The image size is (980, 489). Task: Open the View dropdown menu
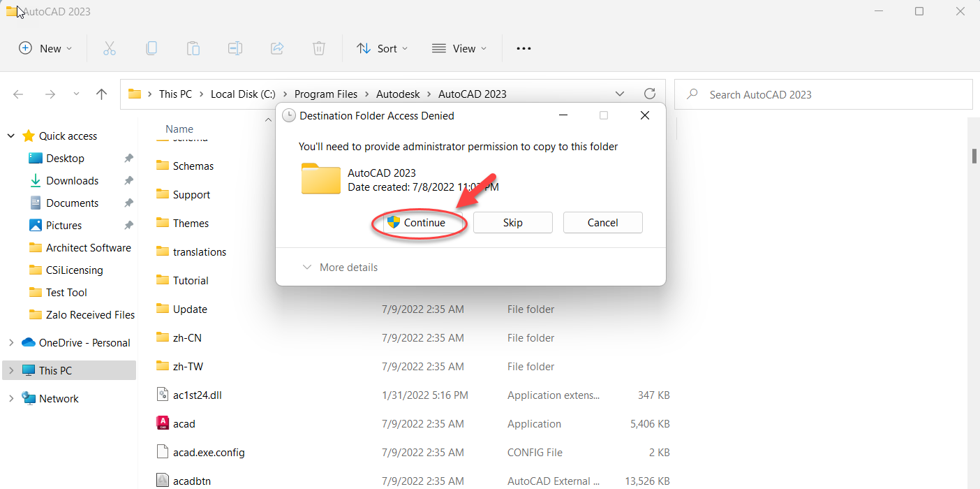point(459,48)
